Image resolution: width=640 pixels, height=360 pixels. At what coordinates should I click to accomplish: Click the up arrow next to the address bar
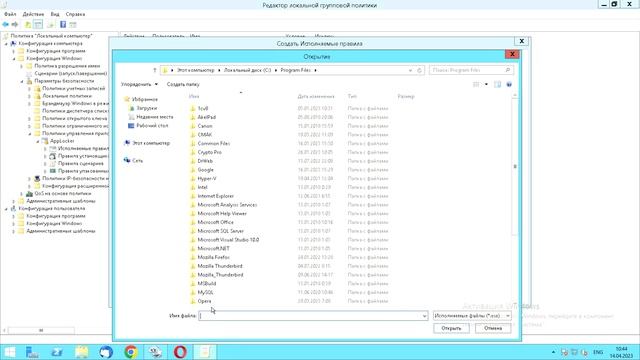(155, 70)
